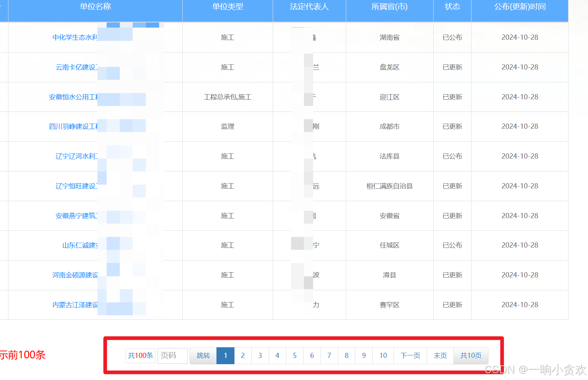Go to page 10

(x=383, y=356)
